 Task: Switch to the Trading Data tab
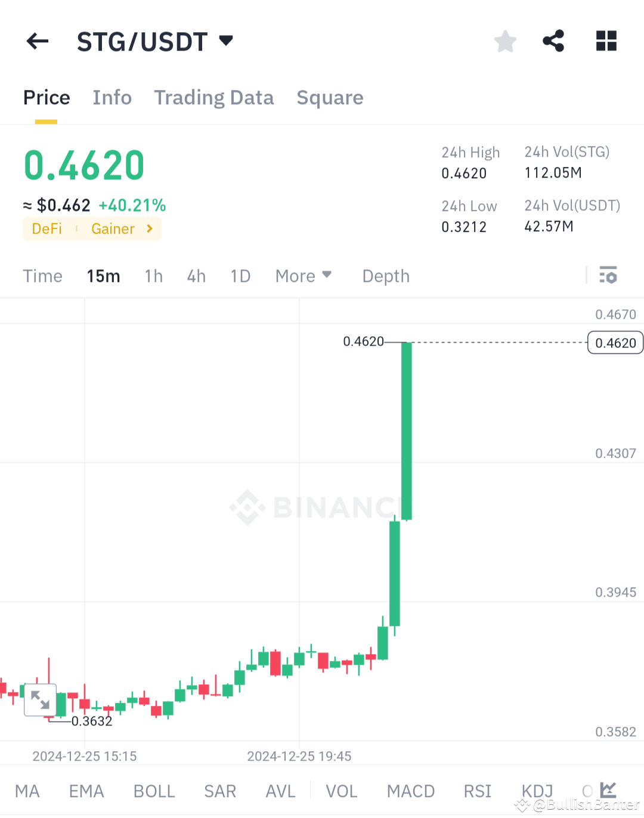[x=214, y=97]
